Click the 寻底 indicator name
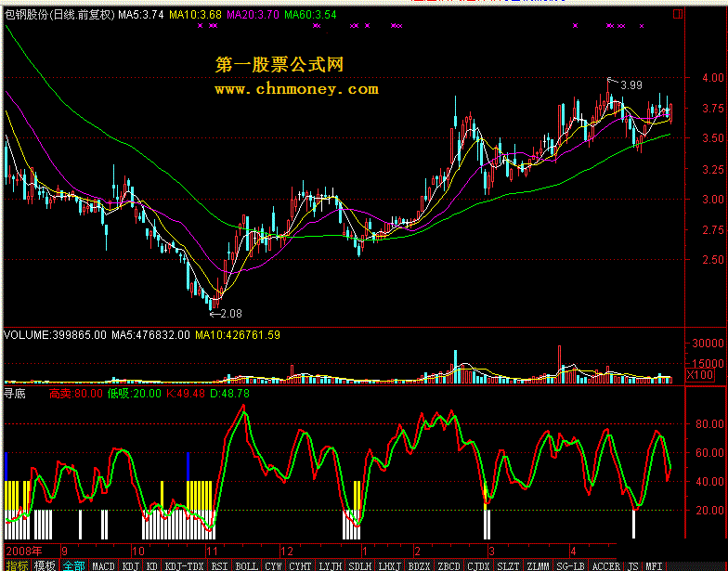 (x=15, y=394)
